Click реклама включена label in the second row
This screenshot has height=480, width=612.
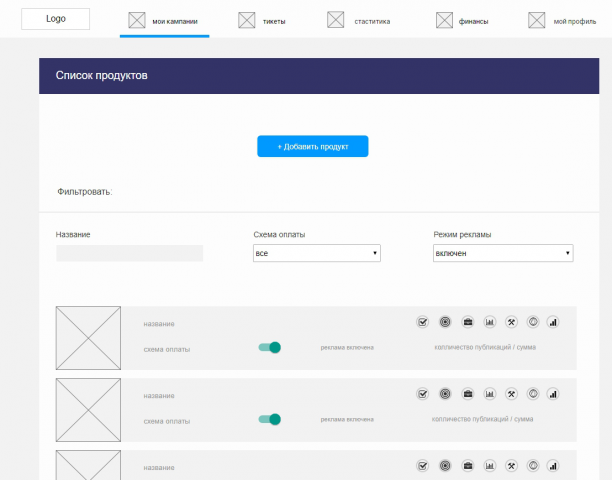(x=347, y=419)
